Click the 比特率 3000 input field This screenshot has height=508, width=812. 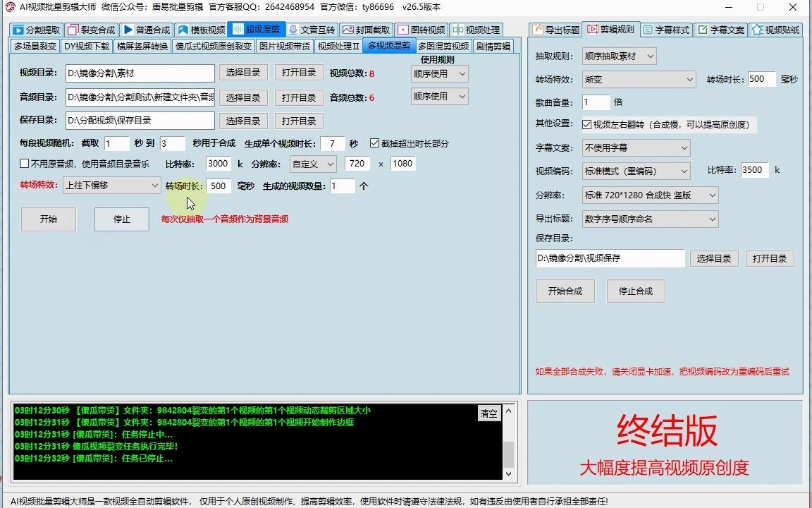click(219, 164)
